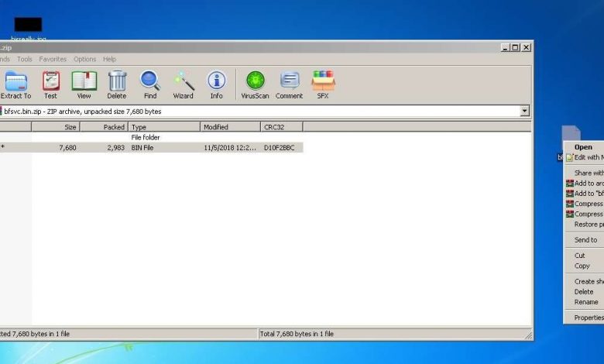Click the 11/5/2018 modified date cell

[x=229, y=147]
